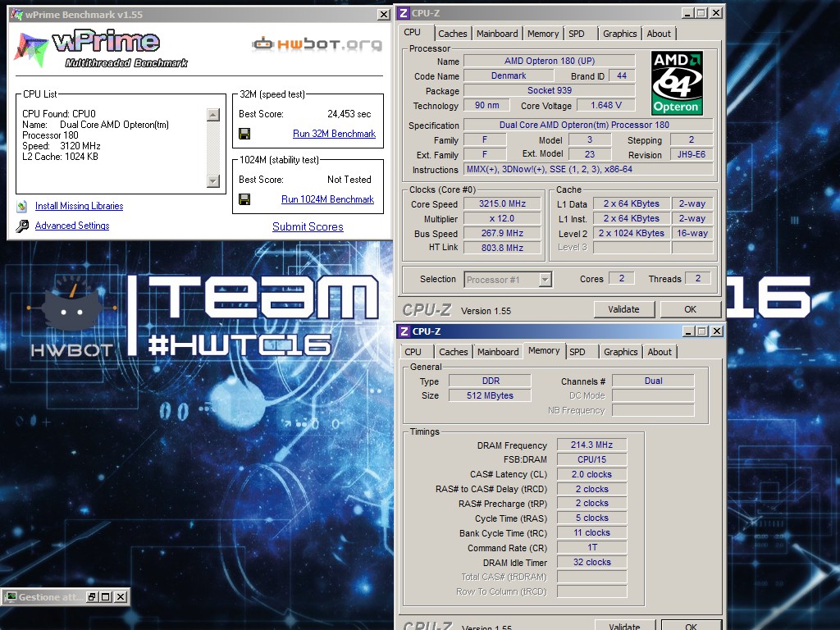Click the save icon beside Run 1024M Benchmark
The height and width of the screenshot is (630, 840).
click(244, 200)
